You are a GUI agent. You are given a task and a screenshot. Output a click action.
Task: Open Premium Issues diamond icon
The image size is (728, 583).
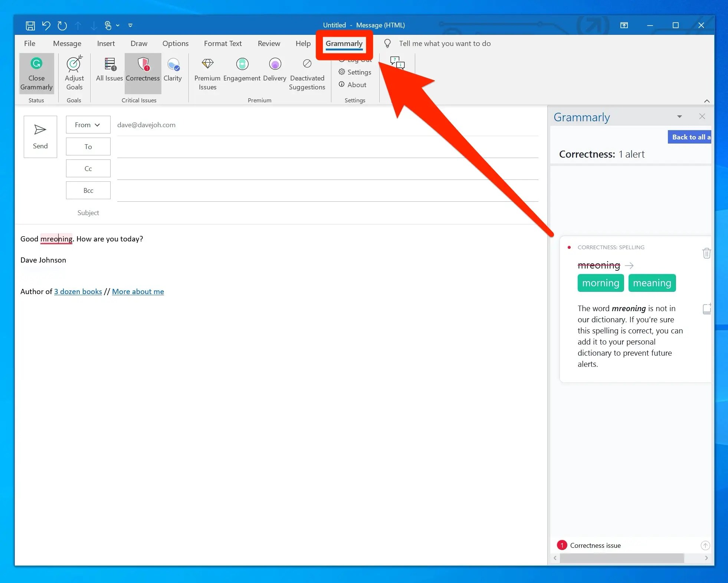pos(207,64)
